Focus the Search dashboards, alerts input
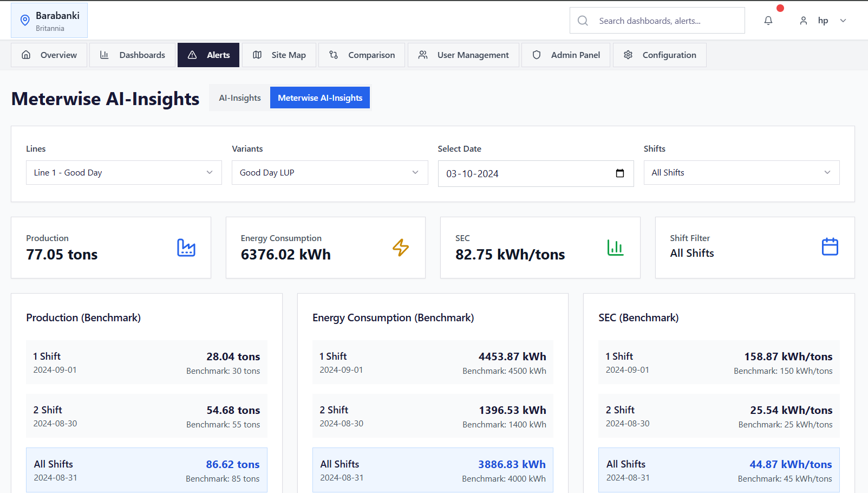868x493 pixels. click(x=657, y=21)
